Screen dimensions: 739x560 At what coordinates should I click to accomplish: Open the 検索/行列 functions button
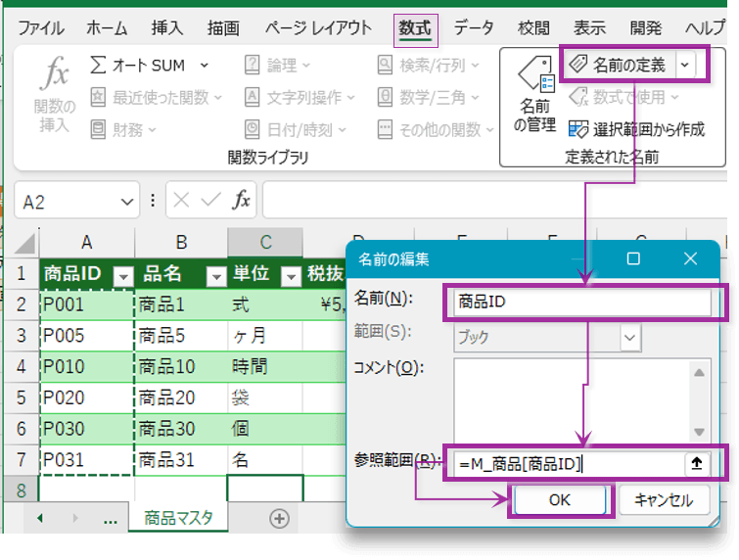pos(428,65)
